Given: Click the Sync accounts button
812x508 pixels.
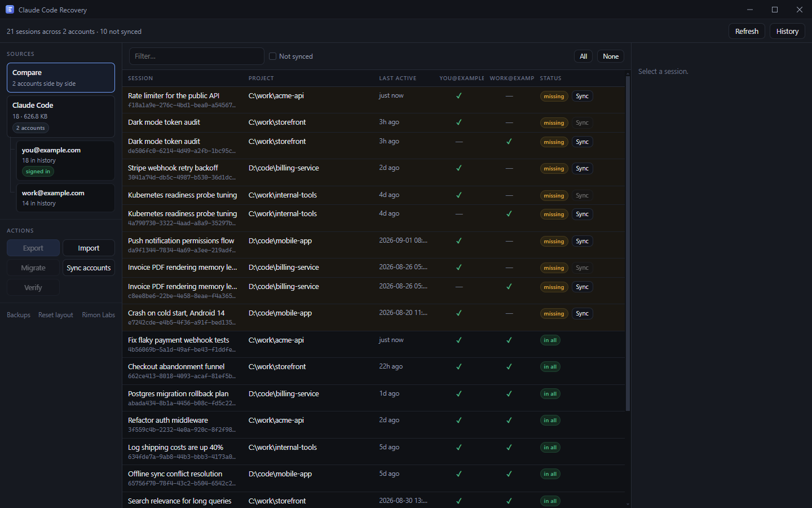Looking at the screenshot, I should click(89, 268).
